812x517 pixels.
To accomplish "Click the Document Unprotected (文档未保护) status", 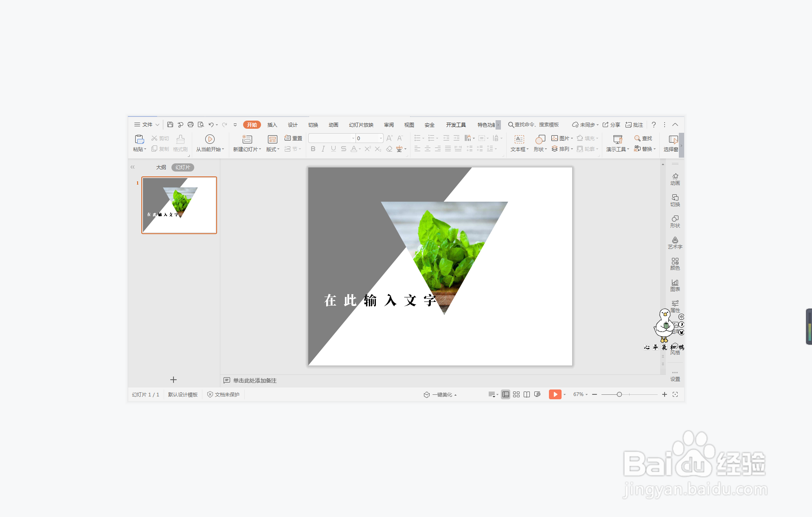I will [223, 394].
